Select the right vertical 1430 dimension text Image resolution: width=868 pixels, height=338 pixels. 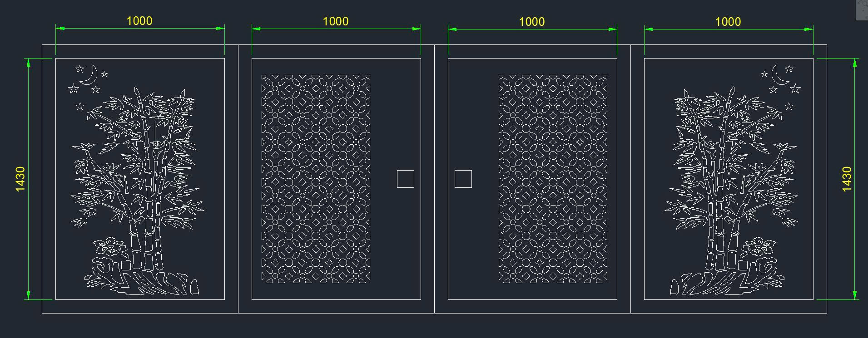coord(847,179)
